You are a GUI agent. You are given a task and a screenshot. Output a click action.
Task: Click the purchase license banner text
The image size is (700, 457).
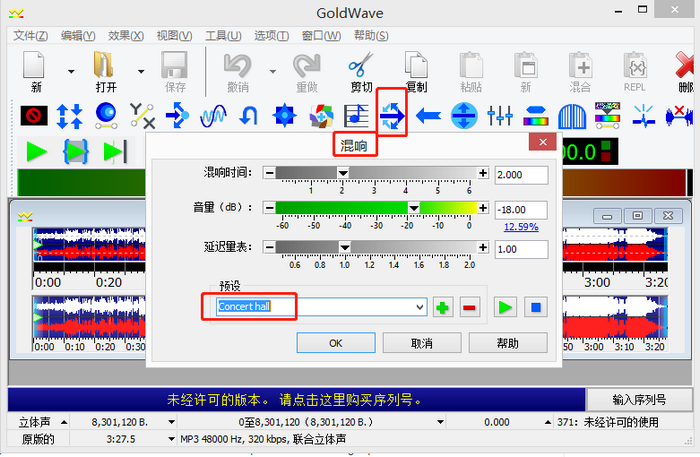[295, 399]
